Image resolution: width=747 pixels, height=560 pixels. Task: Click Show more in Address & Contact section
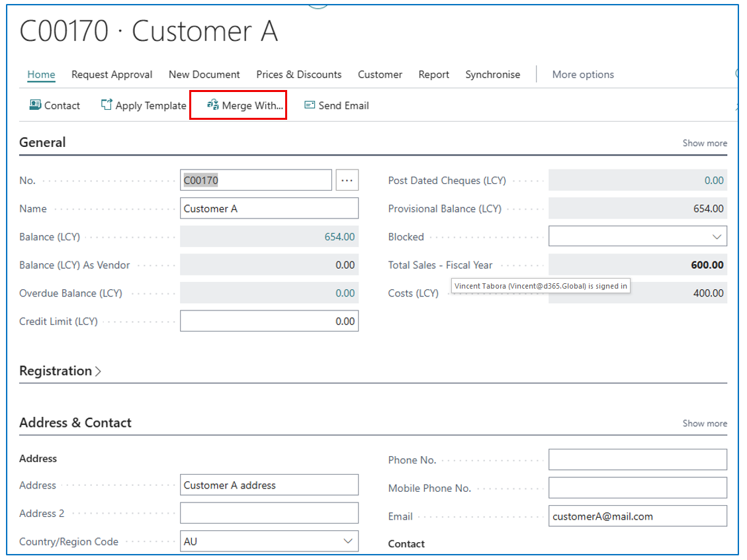[705, 424]
